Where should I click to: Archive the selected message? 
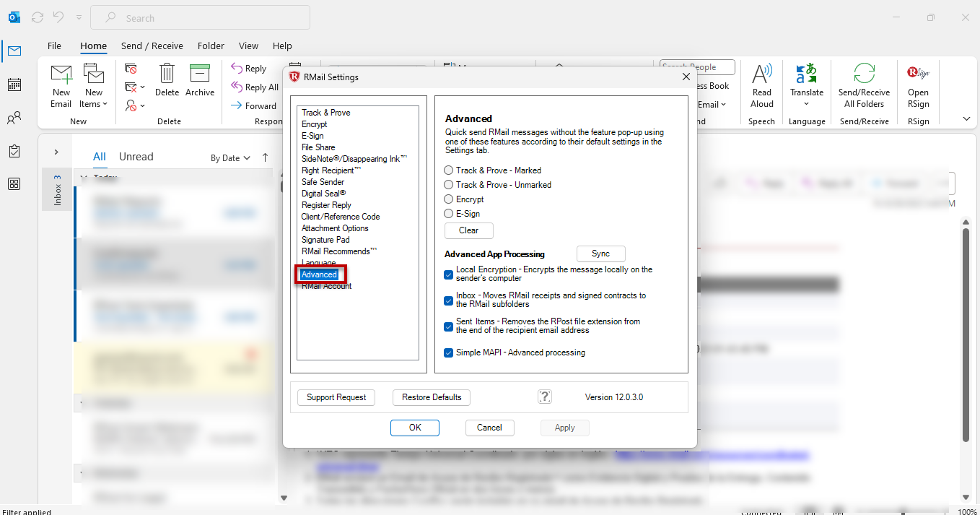[200, 80]
